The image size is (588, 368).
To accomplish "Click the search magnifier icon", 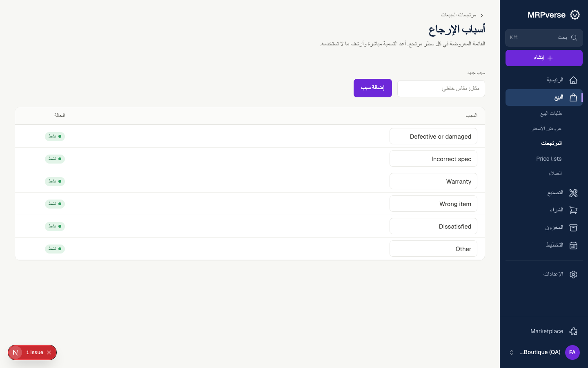I will coord(574,38).
